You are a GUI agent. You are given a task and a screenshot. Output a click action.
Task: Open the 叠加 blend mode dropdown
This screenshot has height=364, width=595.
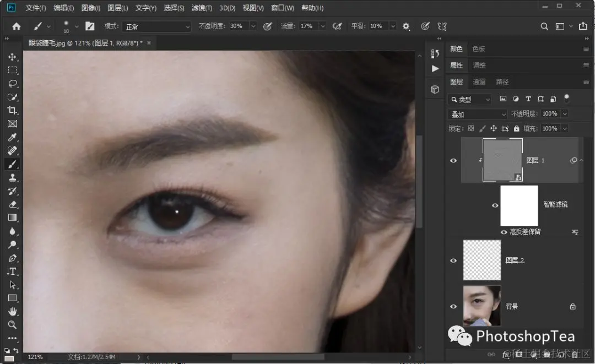tap(477, 114)
